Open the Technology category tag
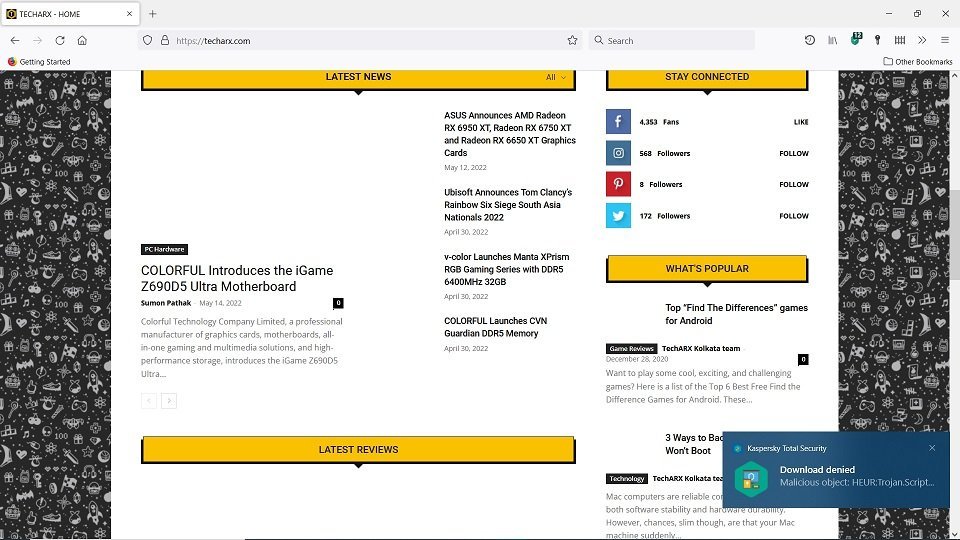This screenshot has height=540, width=960. tap(626, 479)
